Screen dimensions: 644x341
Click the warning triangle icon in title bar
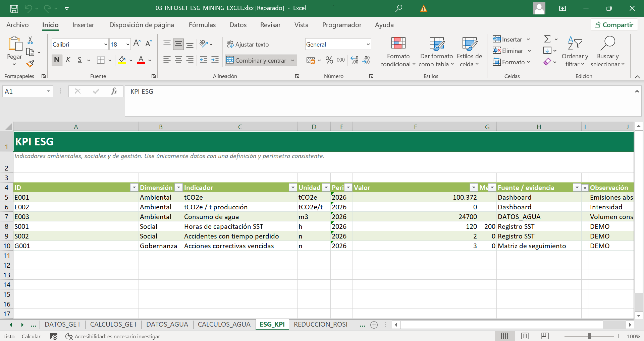424,9
